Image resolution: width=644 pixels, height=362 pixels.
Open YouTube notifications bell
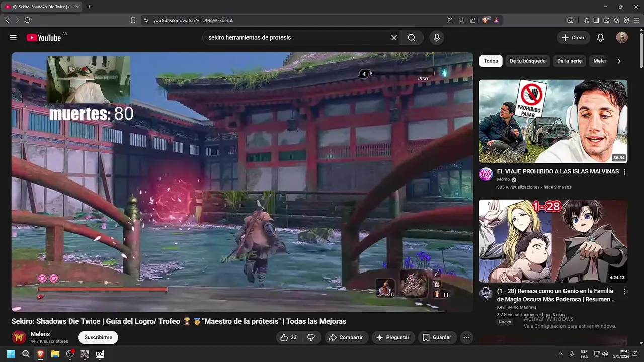600,38
